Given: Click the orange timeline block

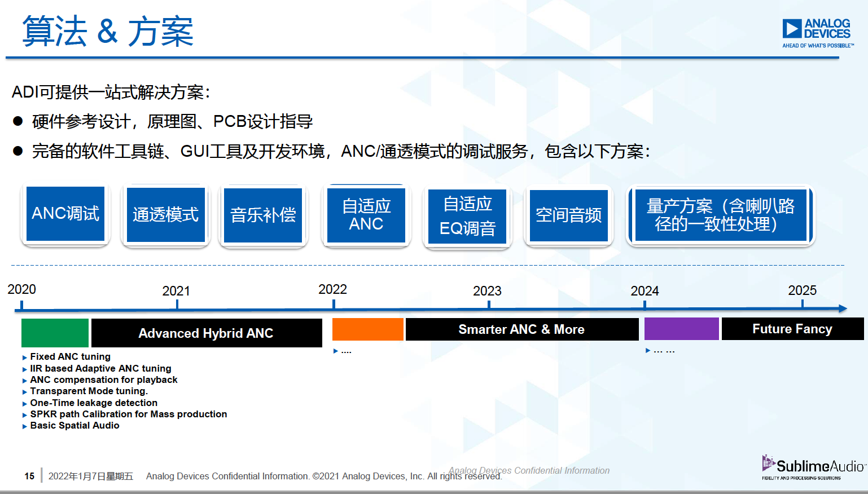Looking at the screenshot, I should [367, 329].
